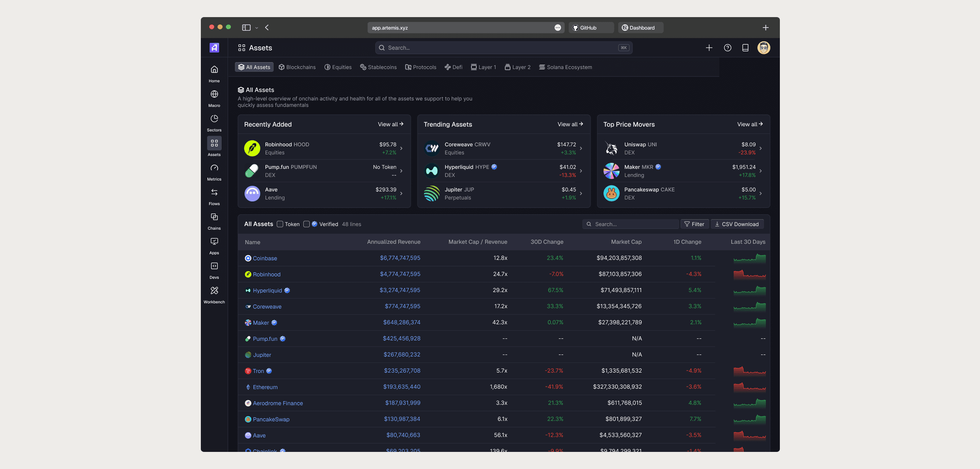The image size is (980, 469).
Task: Open browser sidebar dropdown chevron
Action: (256, 28)
